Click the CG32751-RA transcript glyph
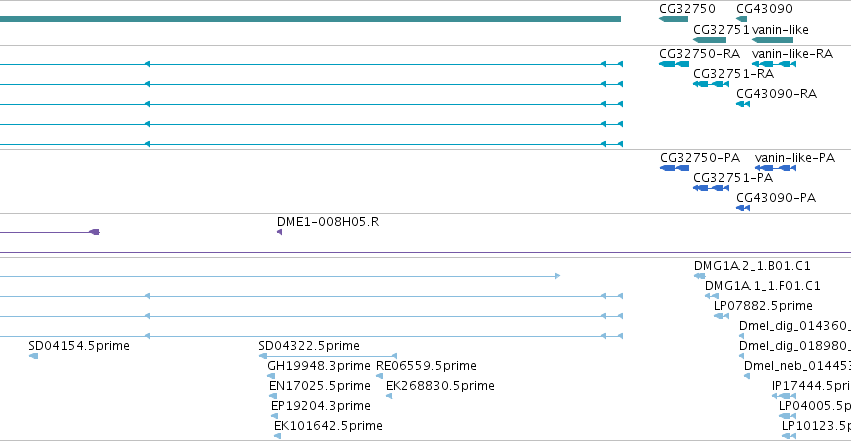 click(711, 84)
